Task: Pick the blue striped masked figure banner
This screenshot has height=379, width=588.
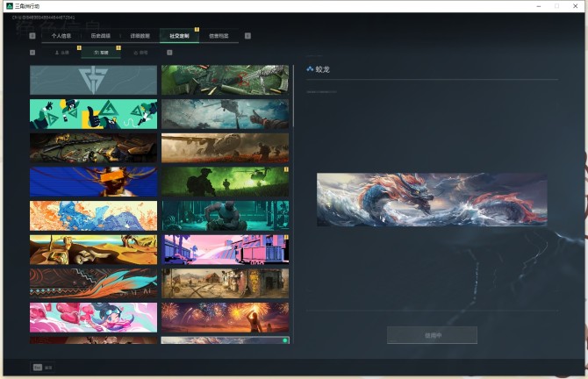Action: 93,182
